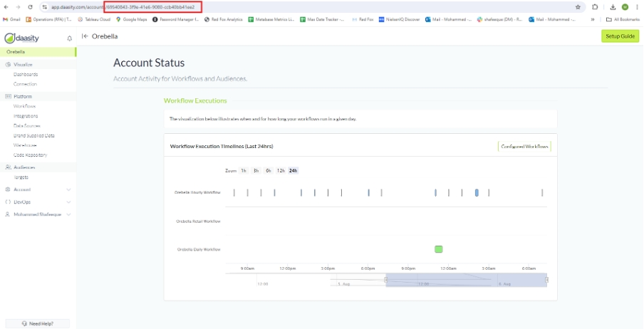Bookmark this page with the star icon
This screenshot has width=644, height=329.
[578, 7]
